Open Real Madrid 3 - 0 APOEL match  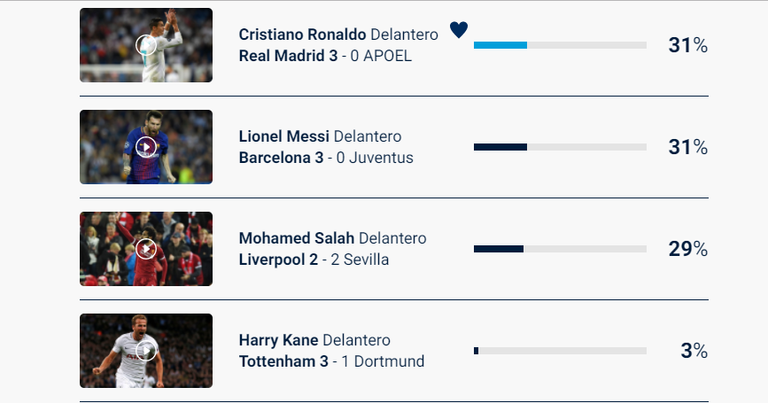pyautogui.click(x=325, y=56)
